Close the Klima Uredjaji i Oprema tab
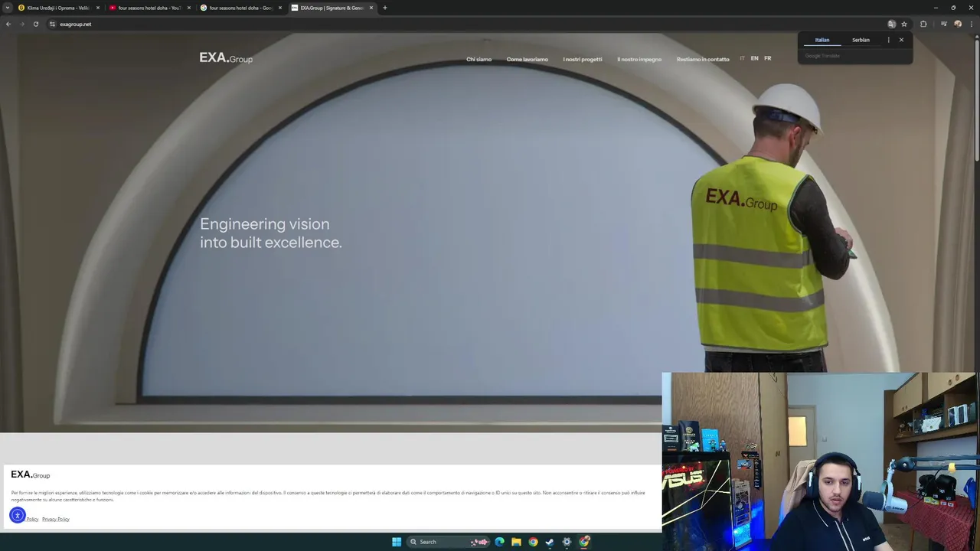The image size is (980, 551). (98, 8)
